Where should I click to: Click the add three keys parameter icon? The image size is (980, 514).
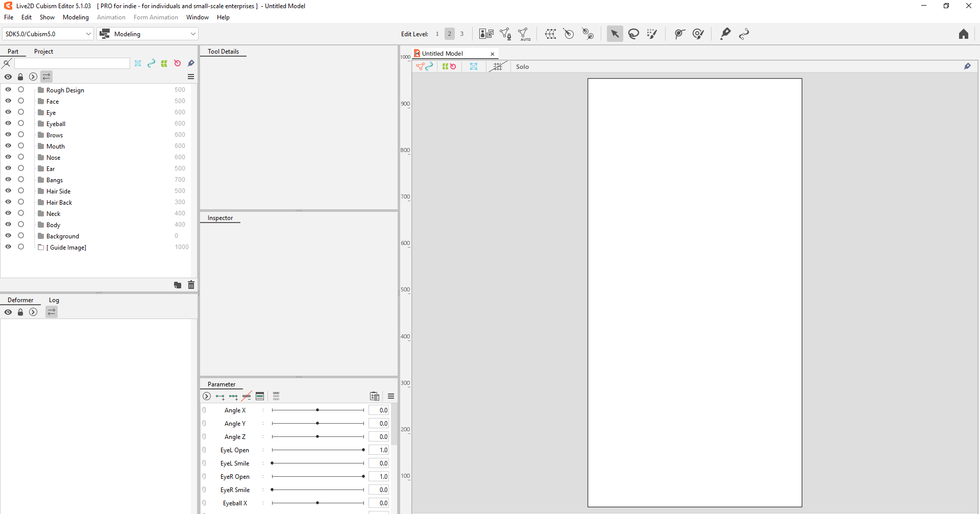tap(233, 397)
